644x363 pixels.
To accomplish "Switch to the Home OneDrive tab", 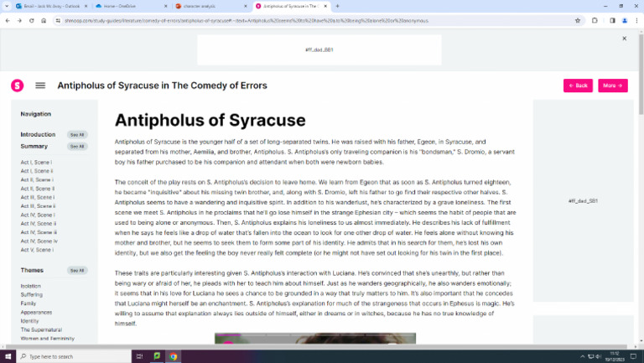I will [132, 6].
